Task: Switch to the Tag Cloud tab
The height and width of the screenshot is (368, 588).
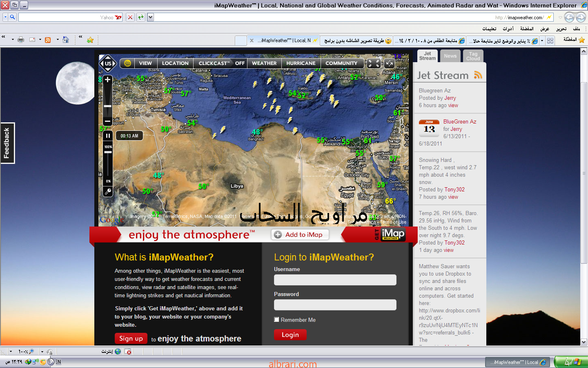Action: pyautogui.click(x=473, y=56)
